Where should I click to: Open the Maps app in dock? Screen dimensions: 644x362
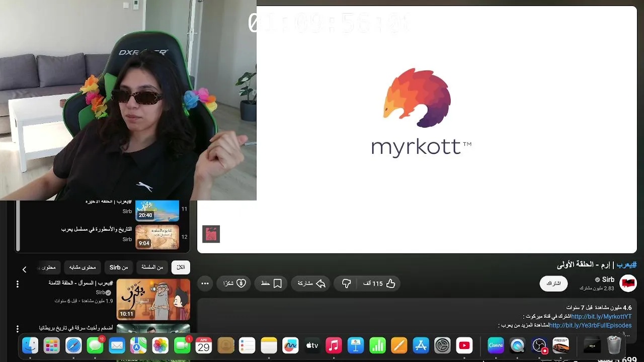coord(138,345)
